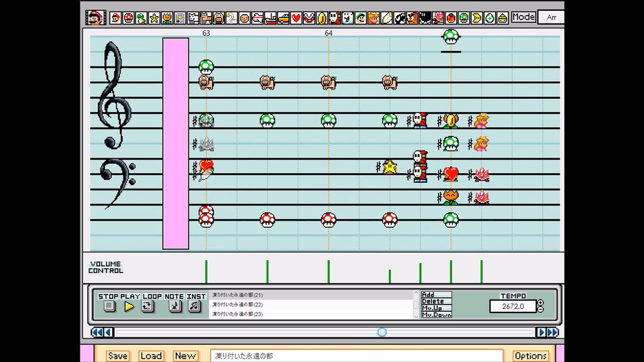644x362 pixels.
Task: Click the Mario filmstrip logo icon
Action: (96, 17)
